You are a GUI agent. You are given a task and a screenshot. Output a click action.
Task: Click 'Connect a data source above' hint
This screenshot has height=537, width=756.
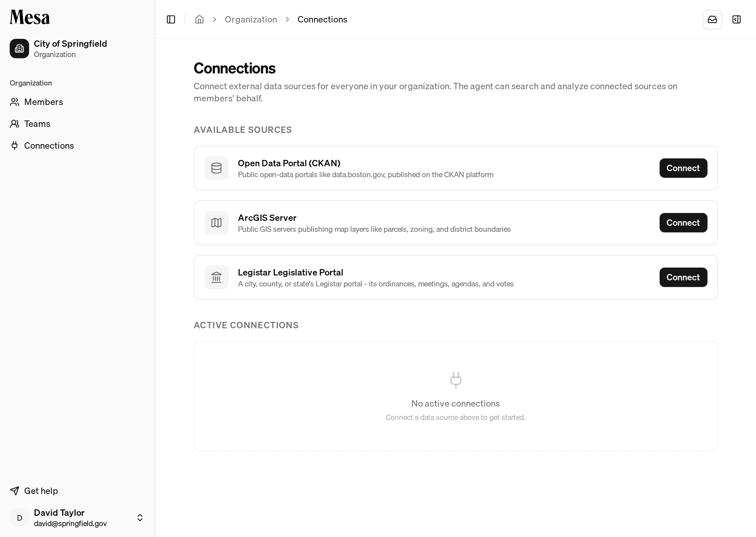coord(456,417)
